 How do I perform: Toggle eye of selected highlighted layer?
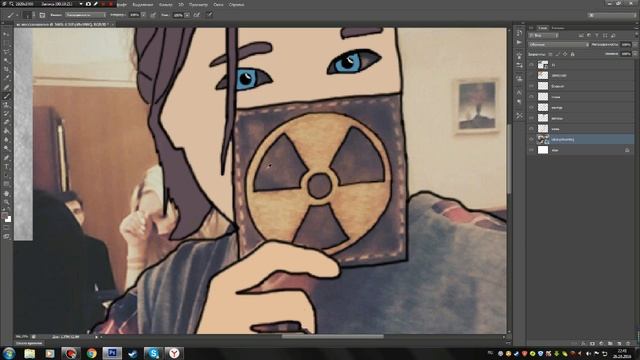(x=531, y=139)
